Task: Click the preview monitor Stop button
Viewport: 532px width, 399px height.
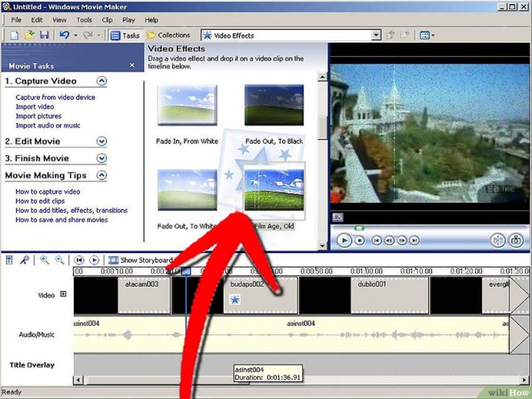Action: point(359,240)
